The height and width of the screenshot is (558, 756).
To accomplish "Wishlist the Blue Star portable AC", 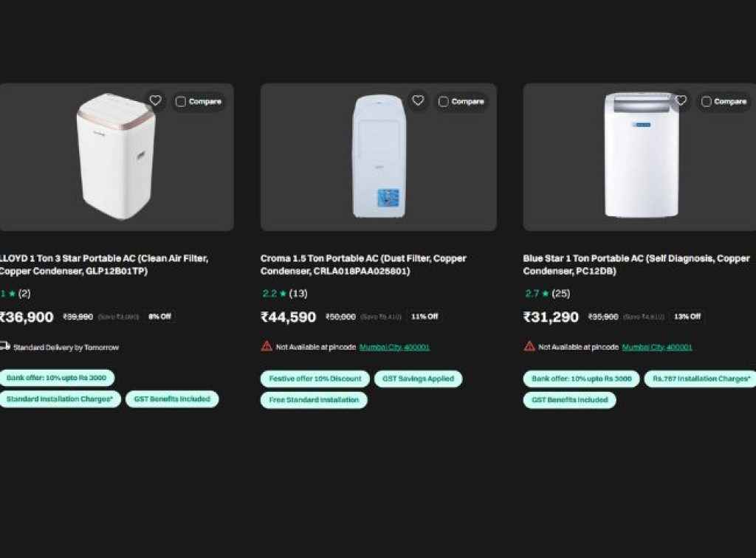I will coord(681,100).
